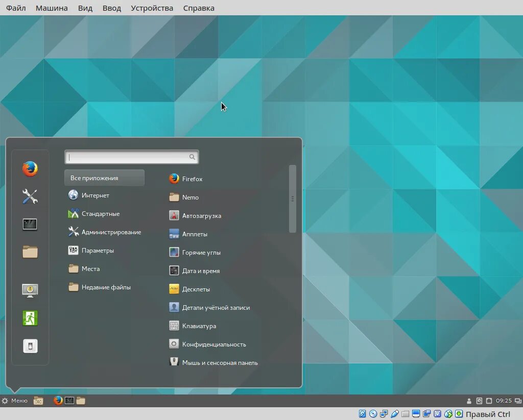Lock the screen using the monitor icon
Viewport: 523px width, 420px height.
[30, 290]
